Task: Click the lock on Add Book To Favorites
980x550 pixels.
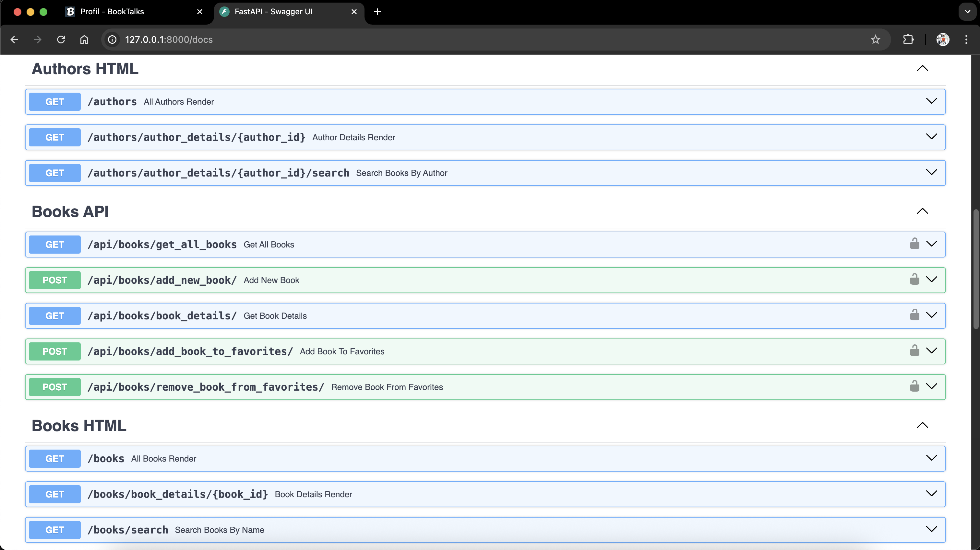Action: pyautogui.click(x=914, y=351)
